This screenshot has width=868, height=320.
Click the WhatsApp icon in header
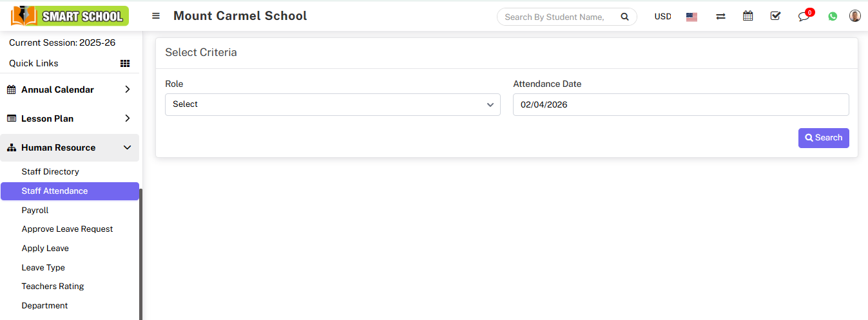(833, 17)
